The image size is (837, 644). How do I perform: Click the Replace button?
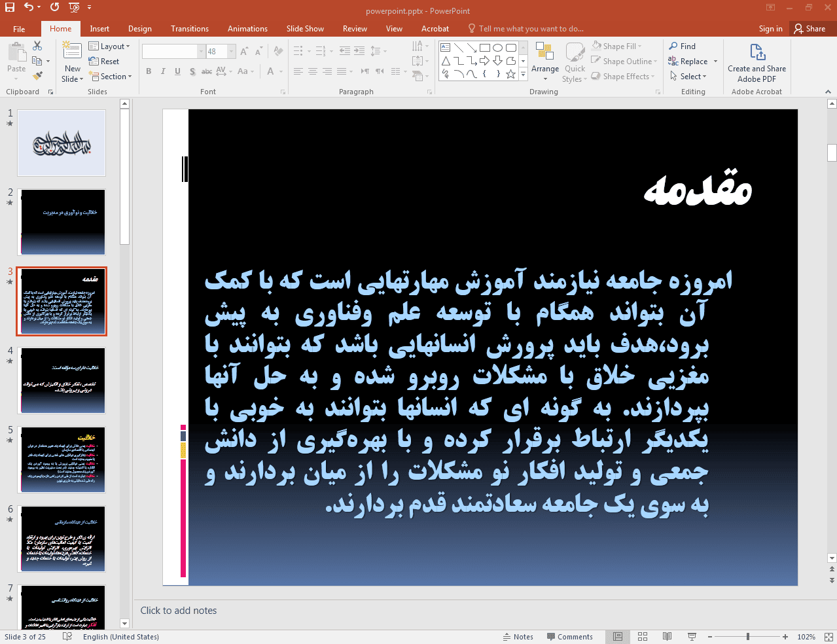[x=688, y=62]
